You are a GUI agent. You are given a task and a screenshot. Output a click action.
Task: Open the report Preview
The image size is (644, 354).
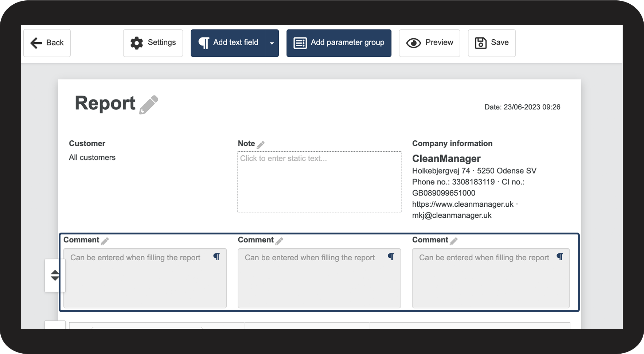click(430, 43)
